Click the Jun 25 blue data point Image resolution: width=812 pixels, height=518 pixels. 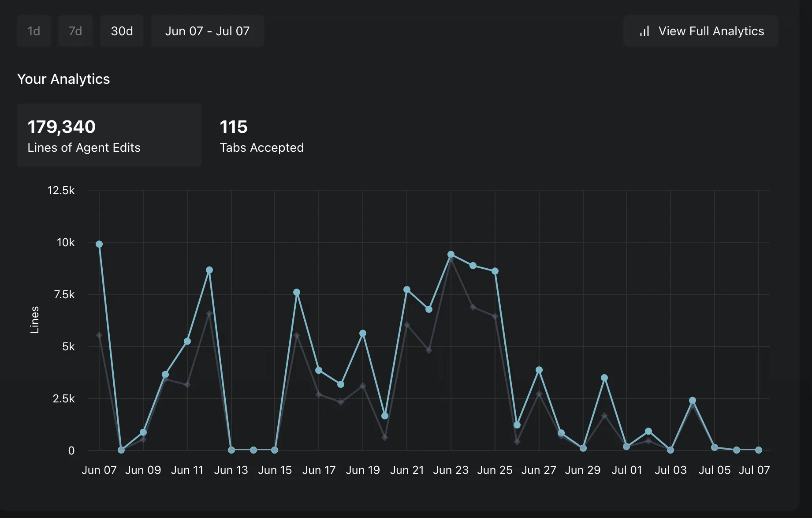[495, 271]
